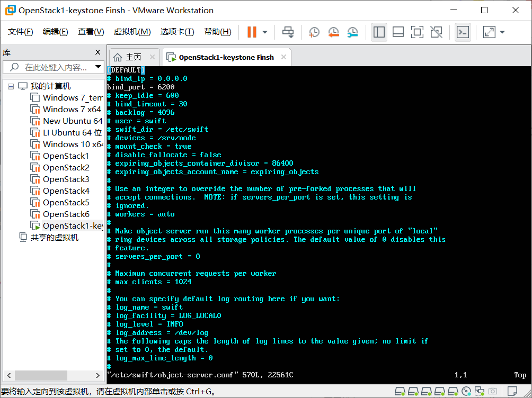This screenshot has width=532, height=398.
Task: Open the 帮助(H) menu
Action: pos(217,32)
